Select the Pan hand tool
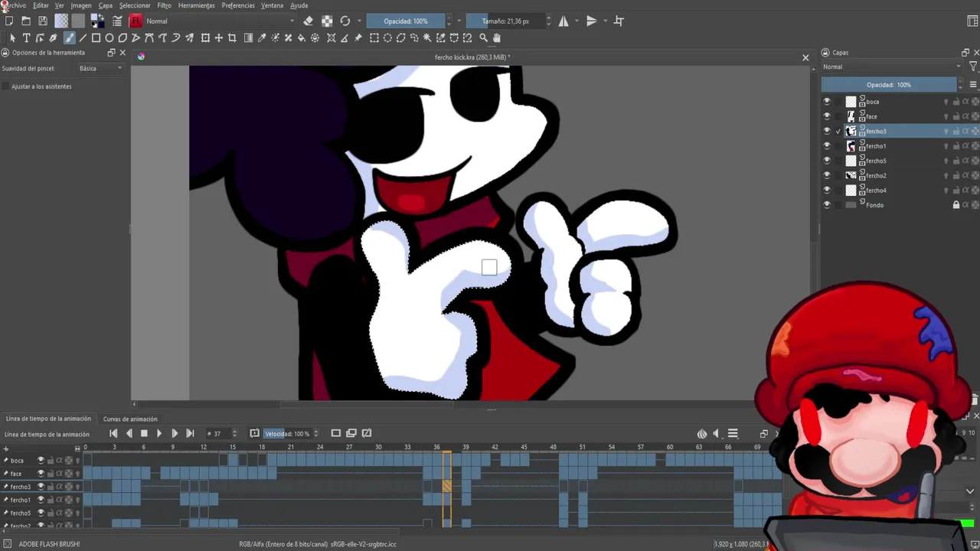This screenshot has height=551, width=980. 496,37
